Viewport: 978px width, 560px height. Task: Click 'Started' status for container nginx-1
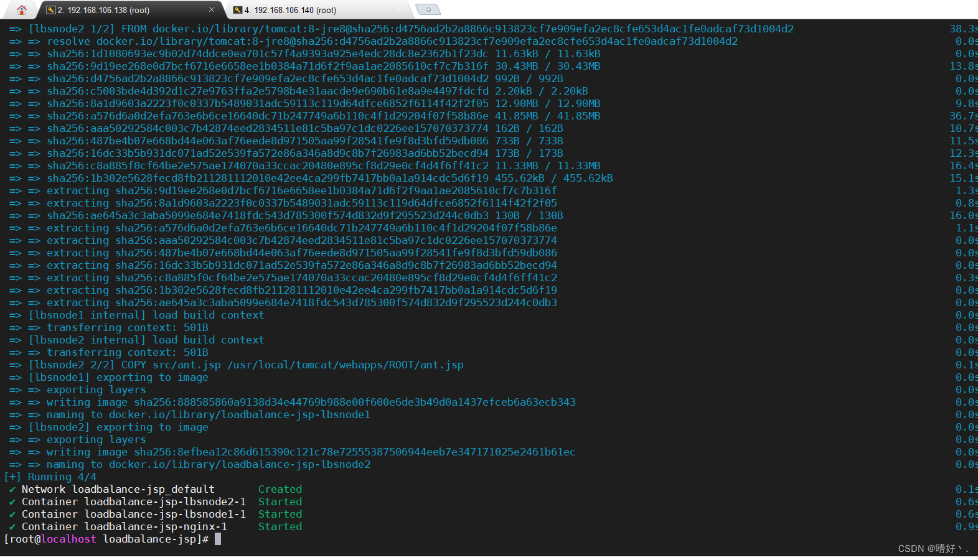point(280,526)
